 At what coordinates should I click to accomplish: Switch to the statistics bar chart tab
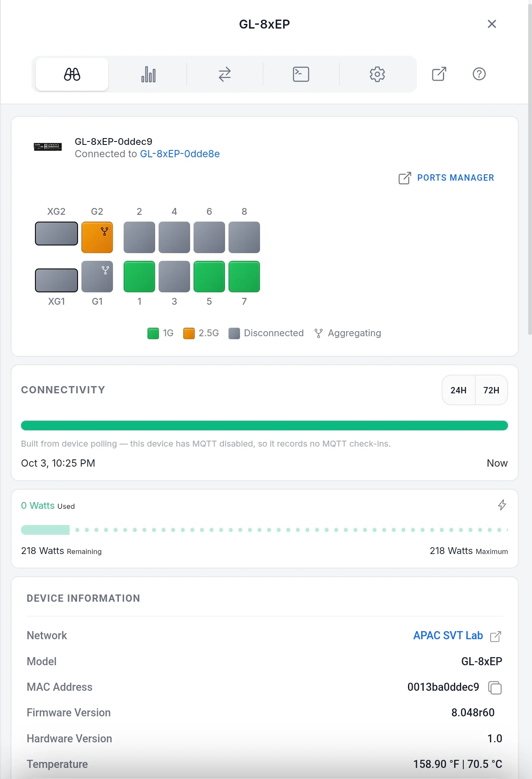148,74
